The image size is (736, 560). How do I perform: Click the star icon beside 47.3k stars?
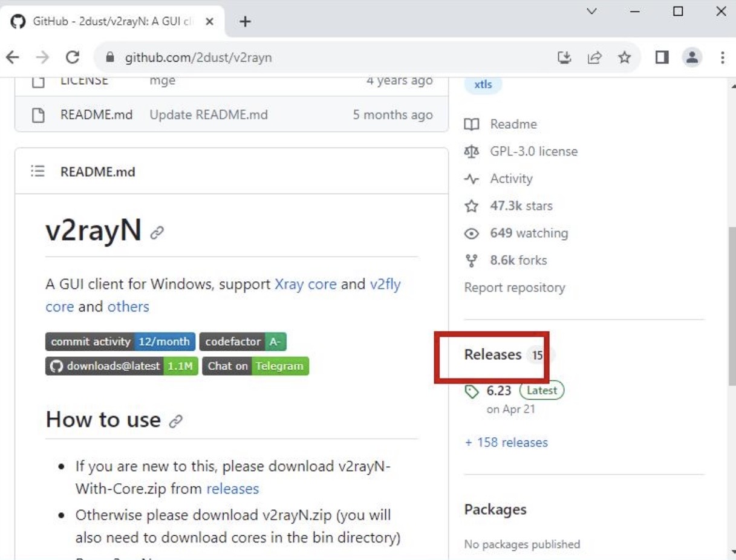pyautogui.click(x=472, y=206)
